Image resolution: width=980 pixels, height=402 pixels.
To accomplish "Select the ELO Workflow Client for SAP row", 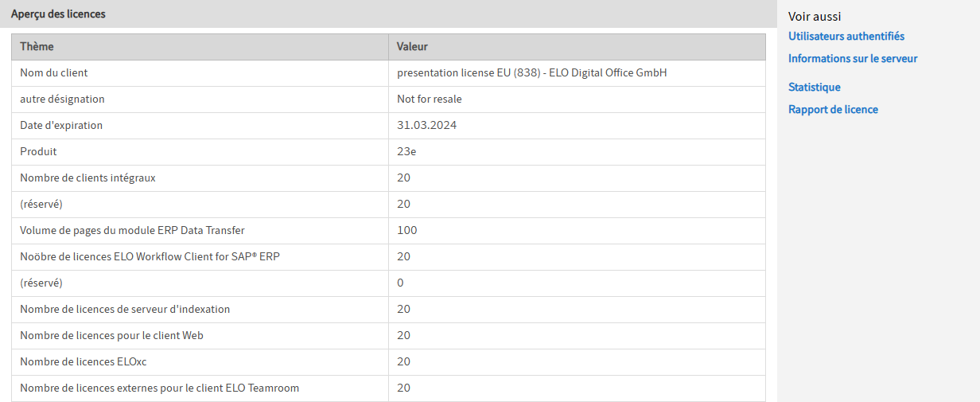I will click(388, 257).
